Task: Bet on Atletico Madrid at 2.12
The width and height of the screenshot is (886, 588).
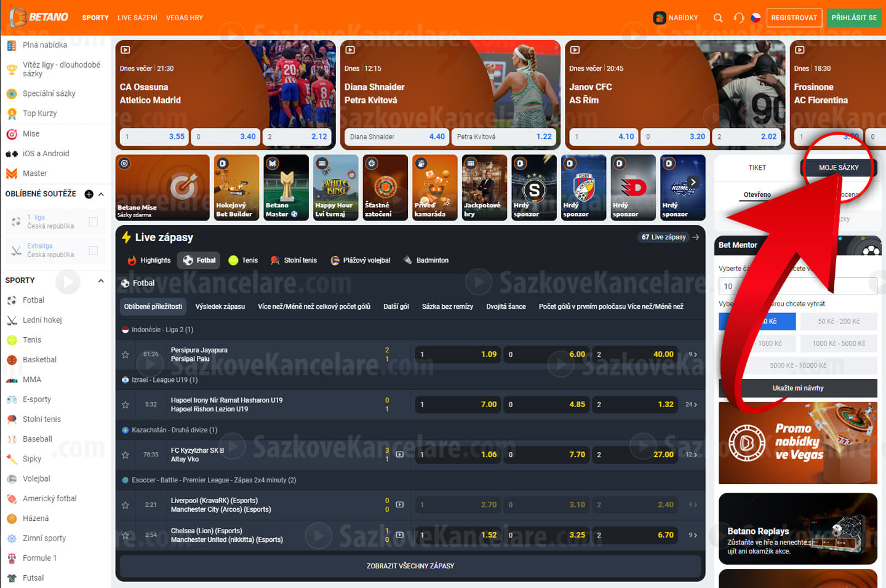Action: tap(297, 137)
